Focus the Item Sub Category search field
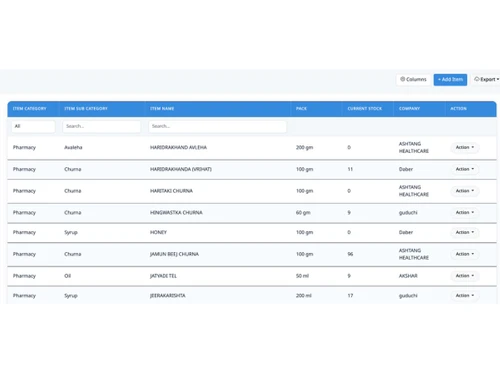Viewport: 500px width, 375px height. pos(101,126)
